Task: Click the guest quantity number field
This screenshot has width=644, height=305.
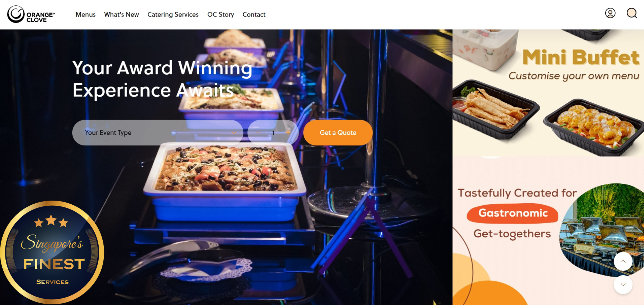Action: 273,133
